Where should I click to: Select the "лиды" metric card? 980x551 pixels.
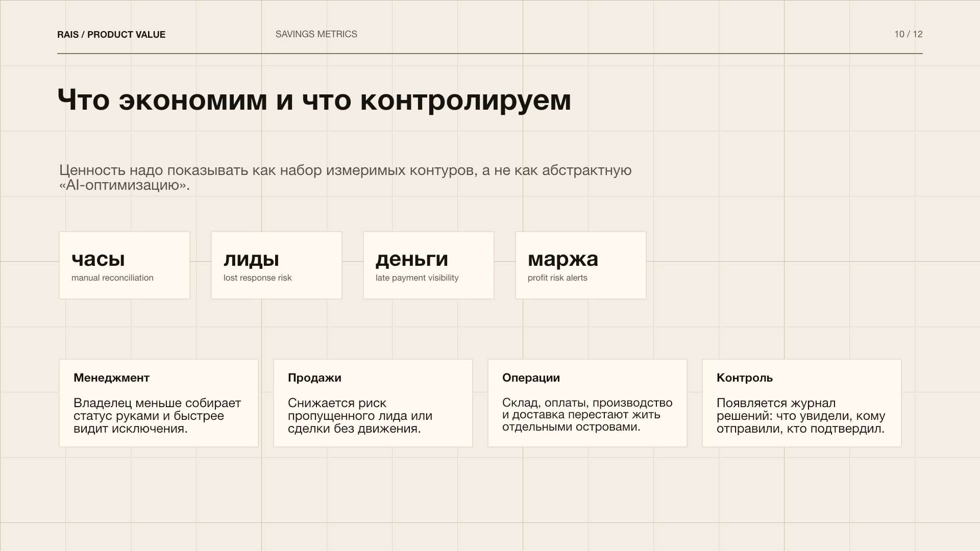pyautogui.click(x=276, y=265)
